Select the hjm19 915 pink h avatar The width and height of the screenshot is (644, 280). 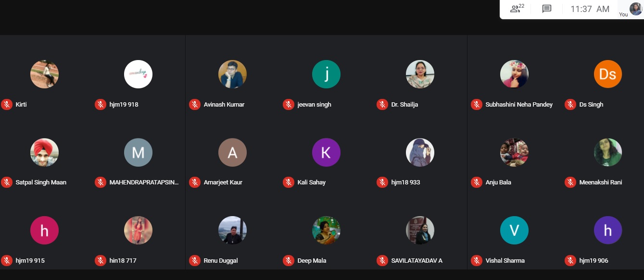pyautogui.click(x=44, y=230)
